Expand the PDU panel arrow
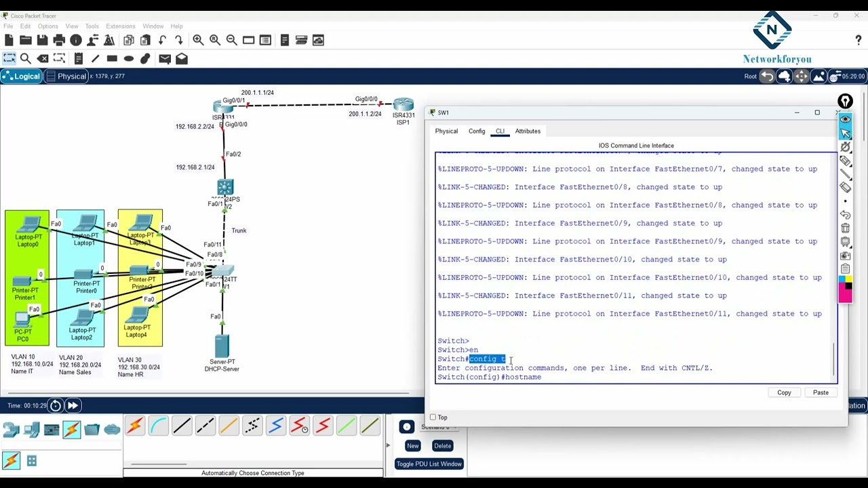The height and width of the screenshot is (488, 868). pyautogui.click(x=388, y=445)
